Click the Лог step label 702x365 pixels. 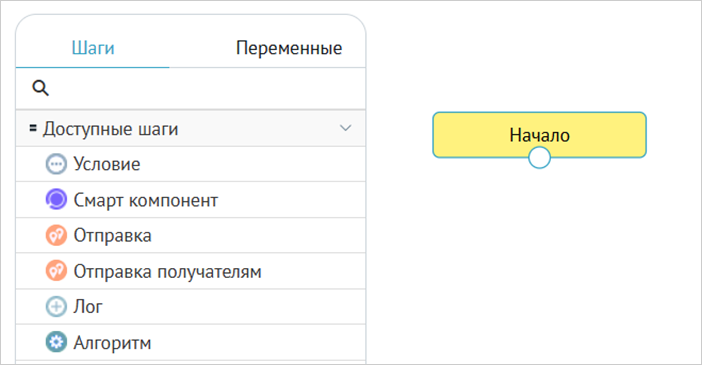88,307
